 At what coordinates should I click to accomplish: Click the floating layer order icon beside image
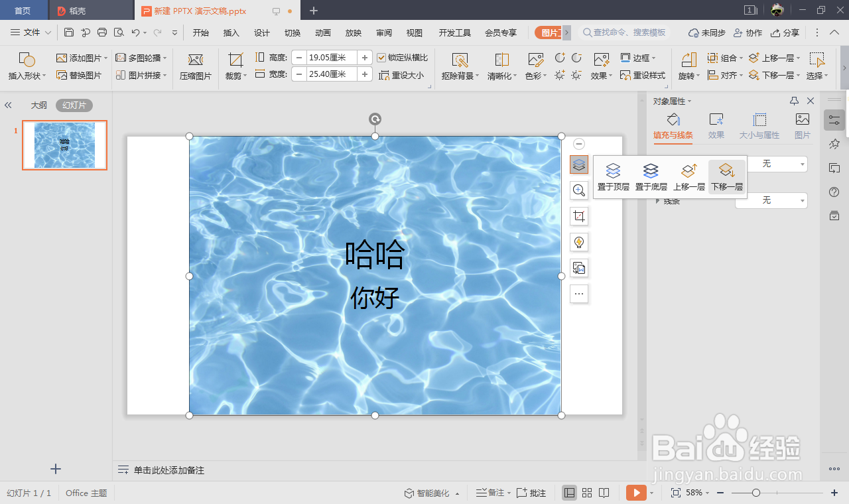click(579, 164)
